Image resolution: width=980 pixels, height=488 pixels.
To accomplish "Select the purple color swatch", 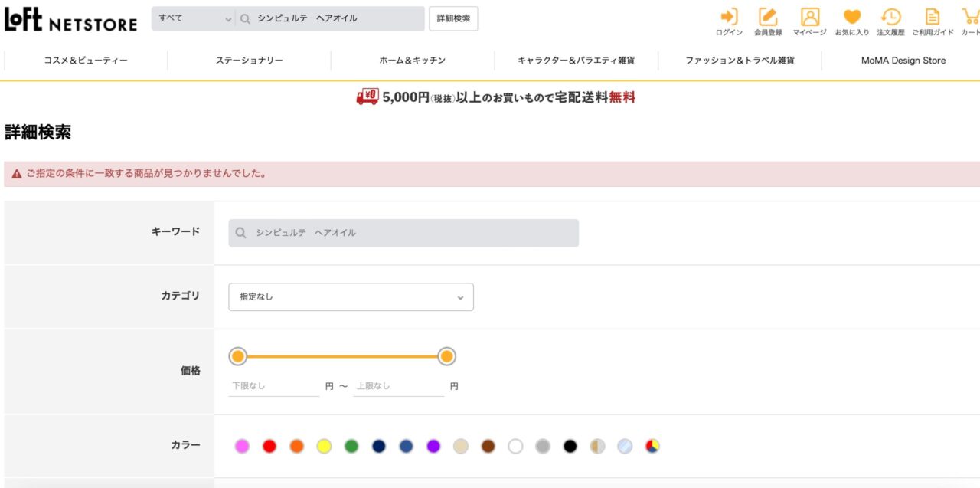I will [x=433, y=446].
